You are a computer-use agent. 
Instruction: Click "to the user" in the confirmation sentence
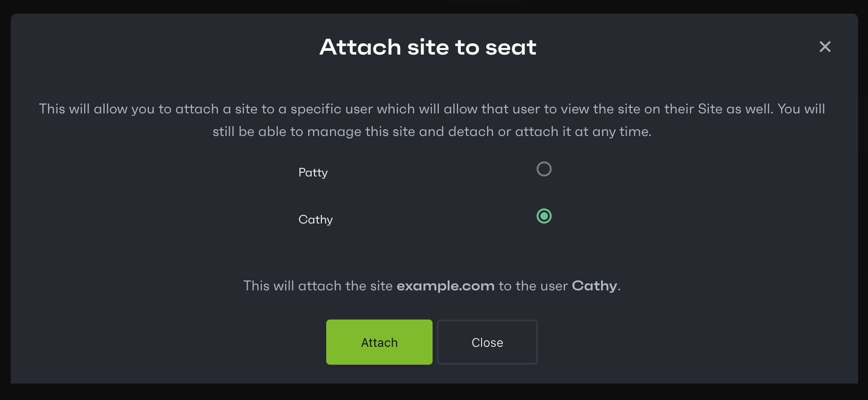(533, 286)
